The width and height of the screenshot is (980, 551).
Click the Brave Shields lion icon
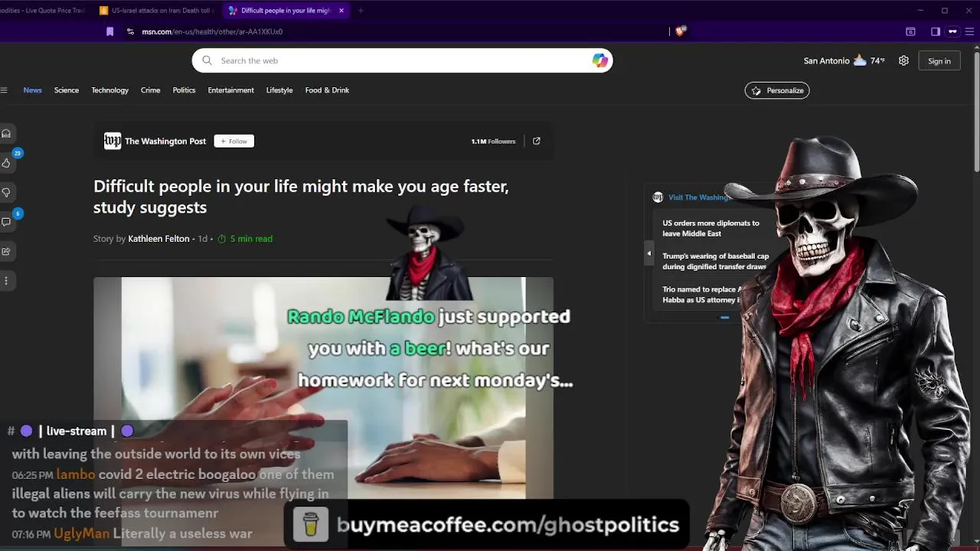pos(681,31)
